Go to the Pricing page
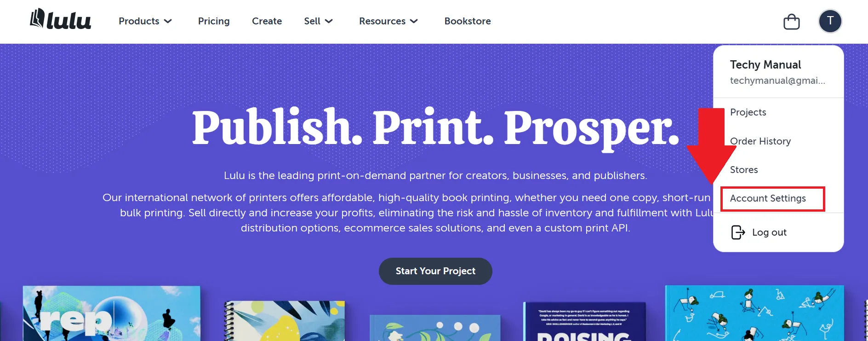This screenshot has height=341, width=868. (214, 21)
